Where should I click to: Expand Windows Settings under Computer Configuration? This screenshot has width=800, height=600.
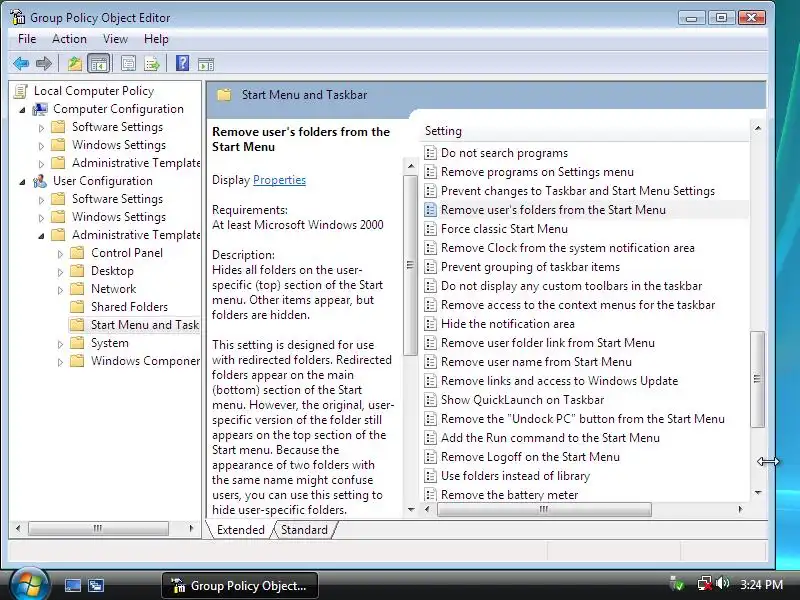pos(41,146)
